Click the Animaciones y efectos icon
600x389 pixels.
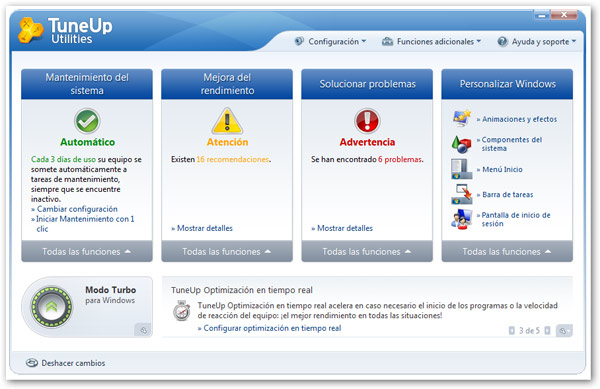pyautogui.click(x=461, y=118)
